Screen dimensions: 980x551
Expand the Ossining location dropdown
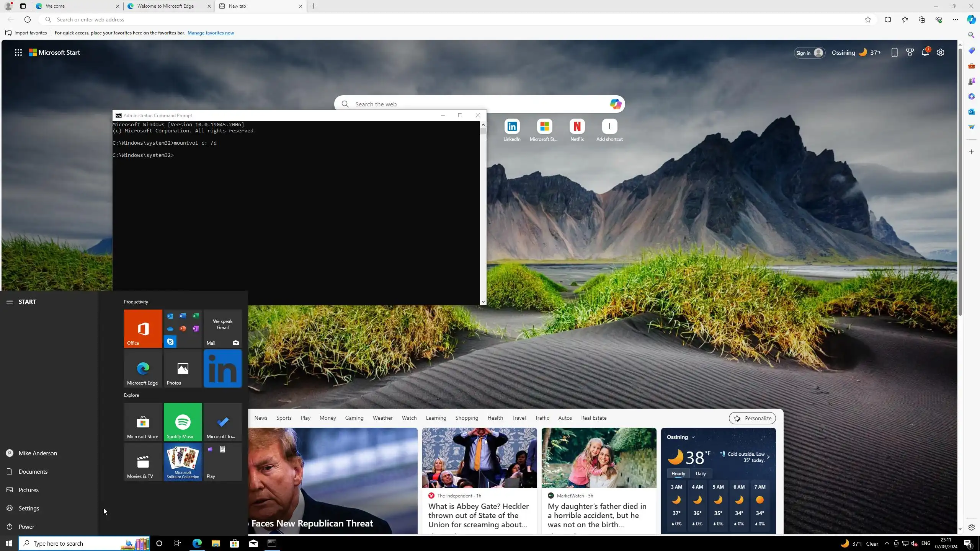coord(693,437)
